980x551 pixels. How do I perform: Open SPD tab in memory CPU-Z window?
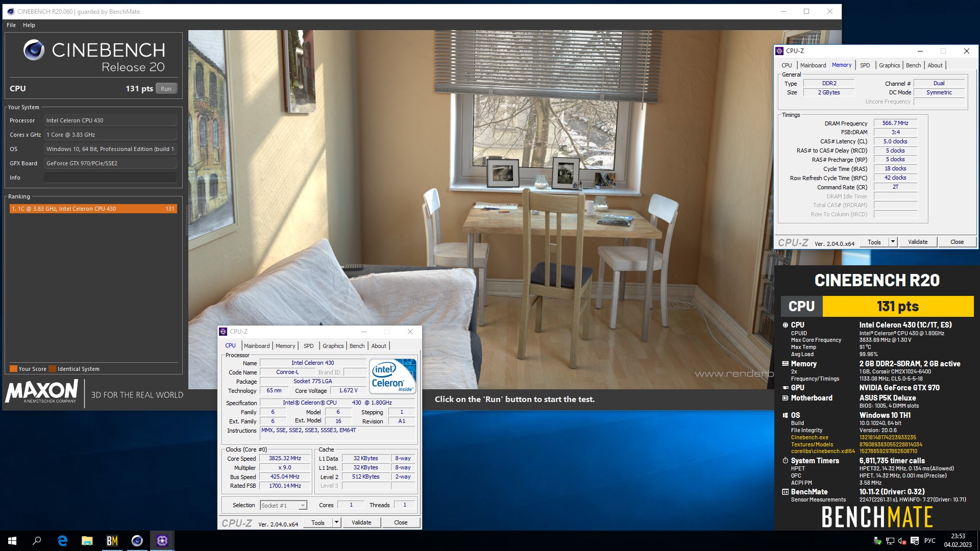tap(865, 65)
